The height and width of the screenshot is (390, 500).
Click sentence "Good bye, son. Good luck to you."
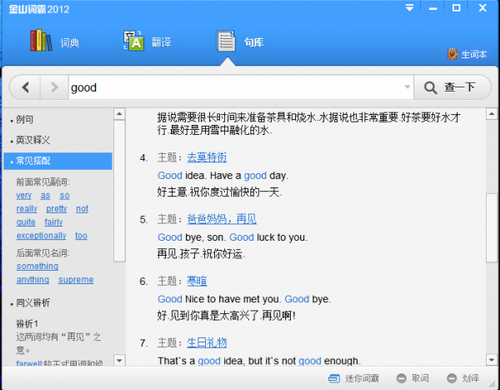pyautogui.click(x=232, y=237)
